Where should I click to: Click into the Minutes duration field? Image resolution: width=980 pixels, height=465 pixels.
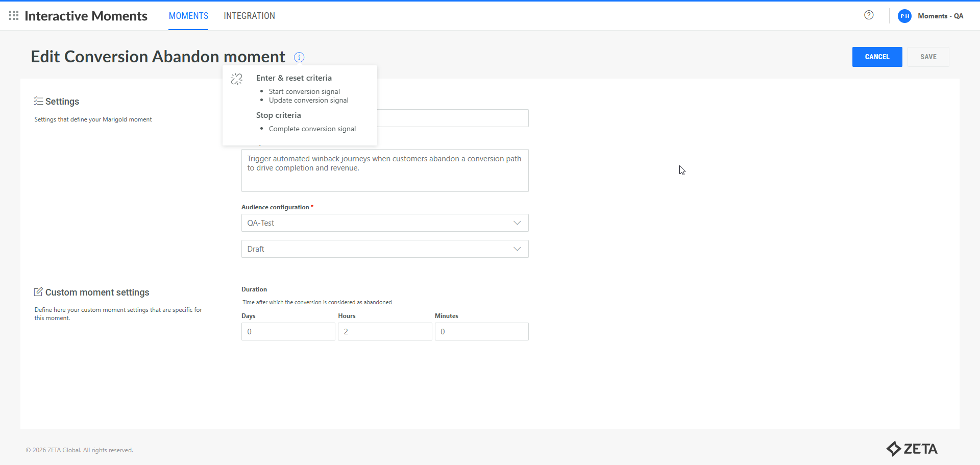click(481, 332)
